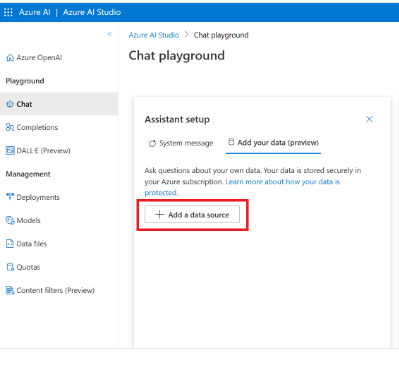The image size is (399, 366).
Task: Click the System message refresh icon
Action: coord(152,144)
